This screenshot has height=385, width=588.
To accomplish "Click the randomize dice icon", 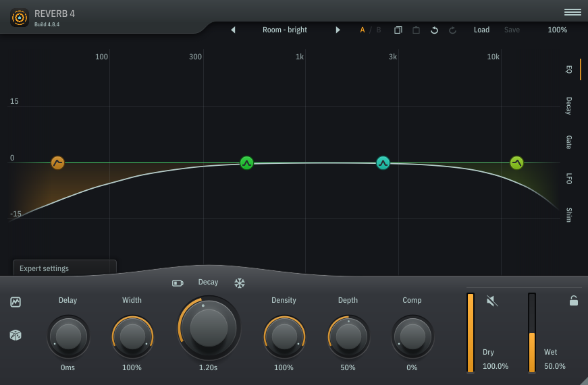I will click(16, 335).
